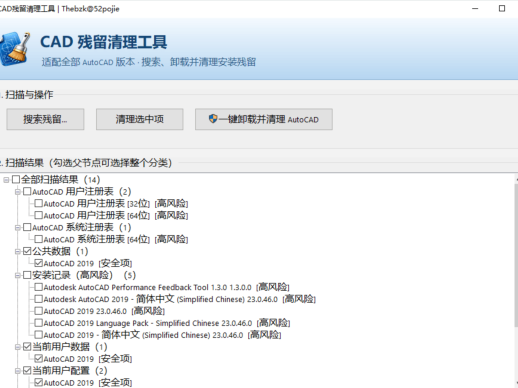Viewport: 518px width, 388px height.
Task: Uncheck the 当前用户数据 (1) category checkbox
Action: point(27,347)
